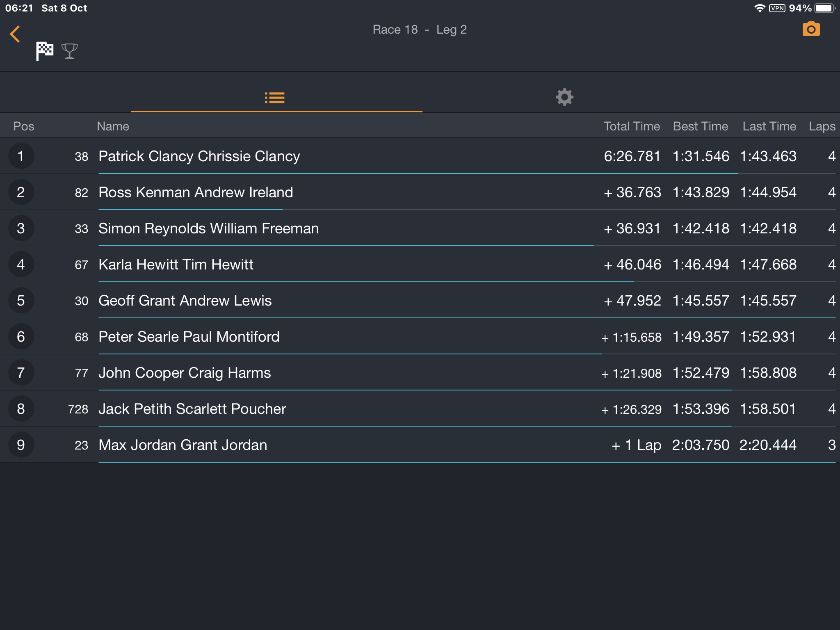Open the trophy standings icon
This screenshot has height=630, width=840.
(69, 51)
